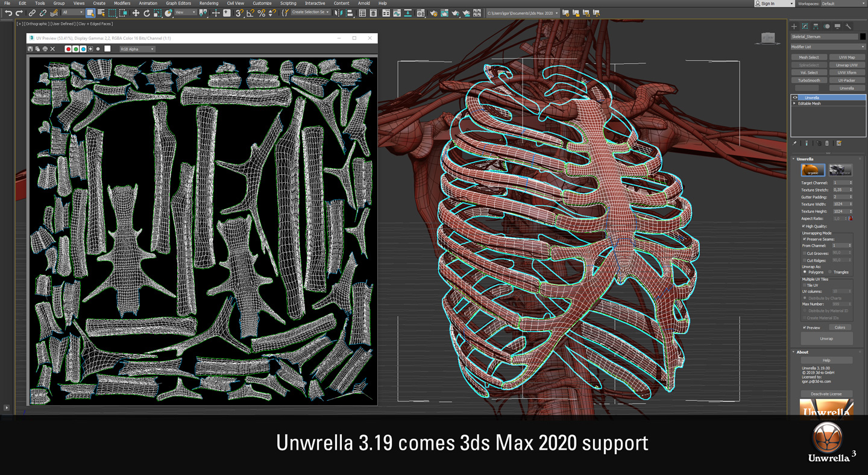The height and width of the screenshot is (475, 868).
Task: Open the project path dropdown
Action: click(x=522, y=13)
